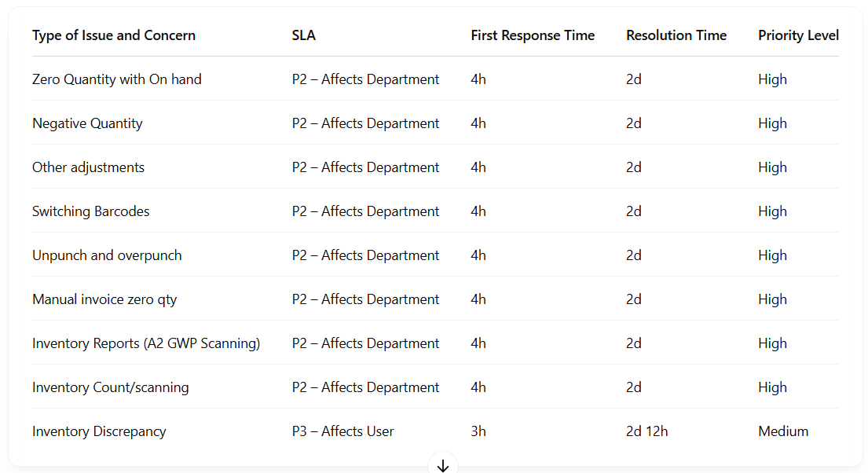Click the "3h" first response time cell
The width and height of the screenshot is (868, 473).
tap(478, 431)
